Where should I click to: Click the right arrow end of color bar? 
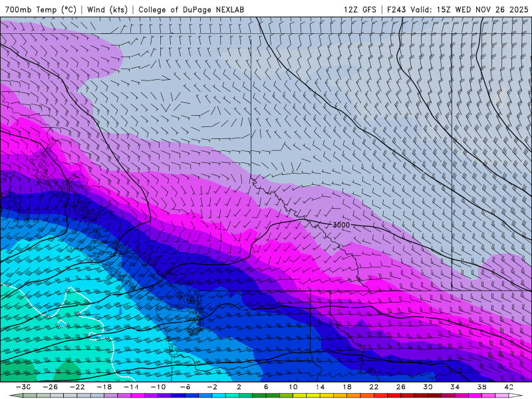pyautogui.click(x=516, y=396)
